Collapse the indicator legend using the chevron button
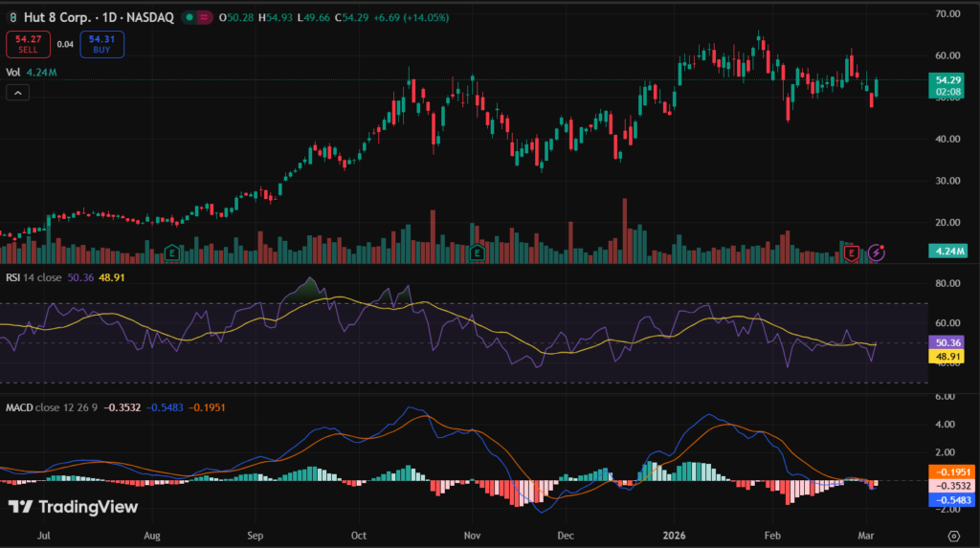This screenshot has height=548, width=980. (17, 93)
